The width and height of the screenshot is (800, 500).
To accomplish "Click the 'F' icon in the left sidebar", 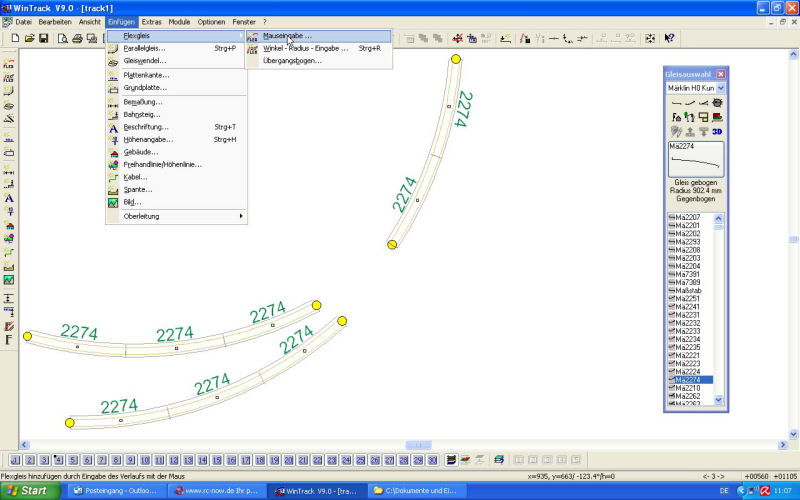I will 9,339.
